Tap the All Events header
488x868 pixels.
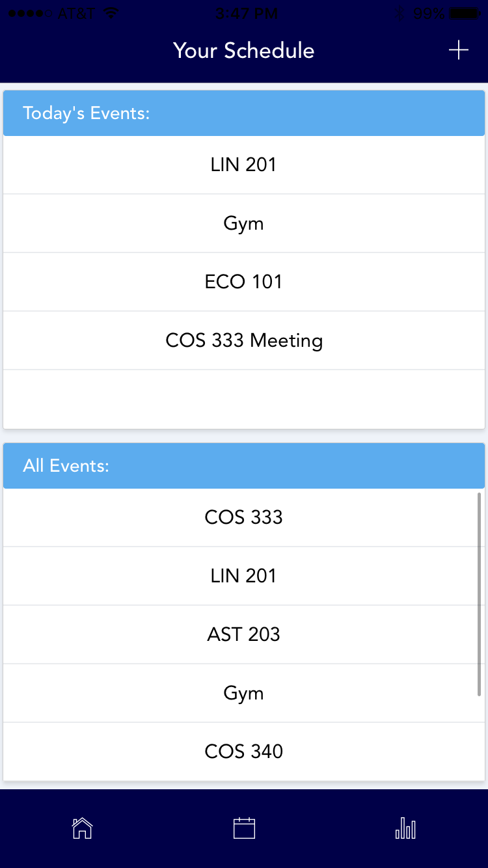pyautogui.click(x=244, y=466)
